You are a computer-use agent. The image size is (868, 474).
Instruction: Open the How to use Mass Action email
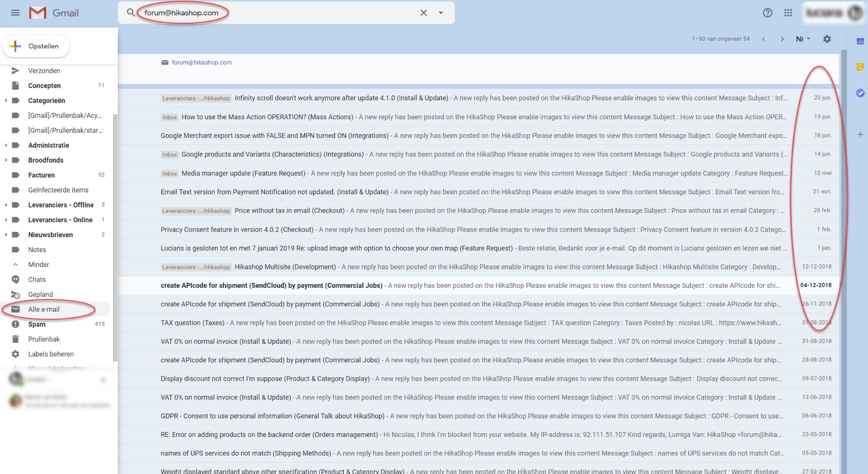coord(478,117)
